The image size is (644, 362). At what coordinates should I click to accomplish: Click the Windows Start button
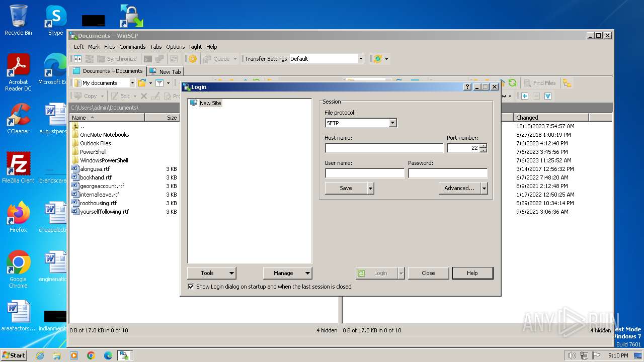(14, 355)
